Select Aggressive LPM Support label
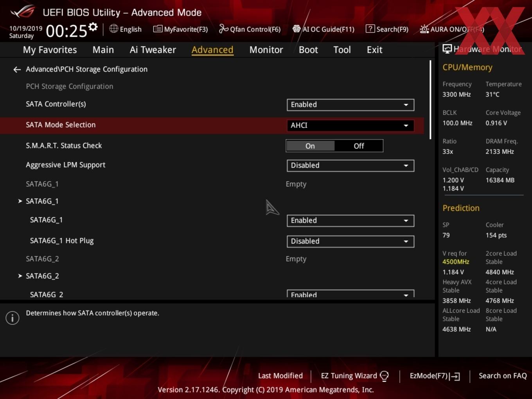Screen dimensions: 532x399 click(66, 165)
